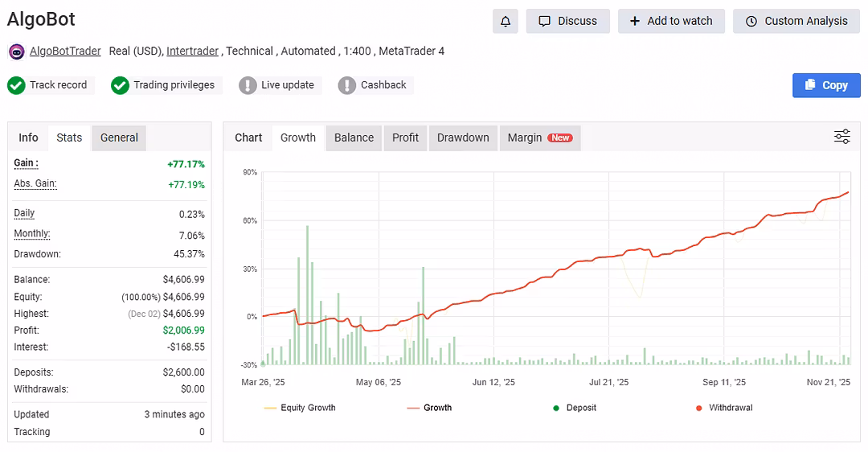
Task: Open the Intertrader broker link
Action: 192,51
